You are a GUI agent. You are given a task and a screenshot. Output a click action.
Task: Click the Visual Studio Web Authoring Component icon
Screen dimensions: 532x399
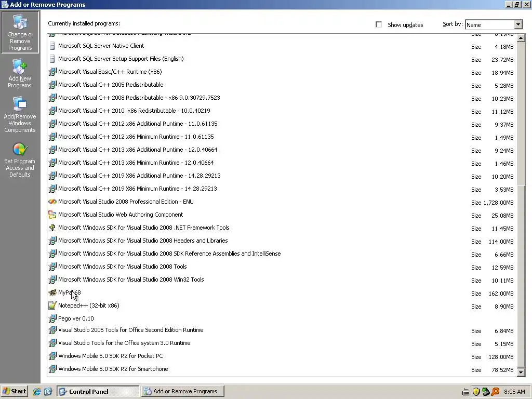click(52, 215)
